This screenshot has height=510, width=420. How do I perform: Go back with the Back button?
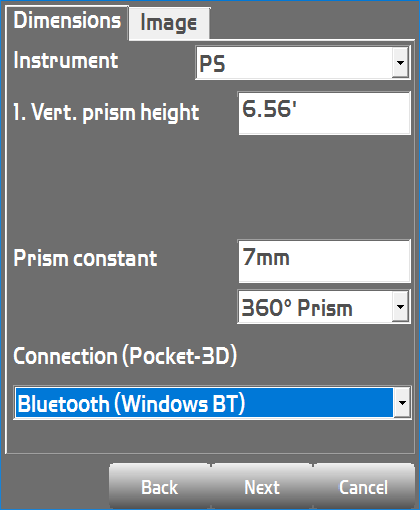(x=160, y=488)
